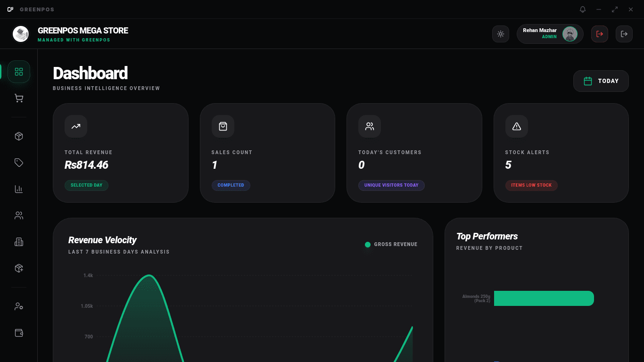Click the store logo avatar
This screenshot has width=644, height=362.
(21, 34)
